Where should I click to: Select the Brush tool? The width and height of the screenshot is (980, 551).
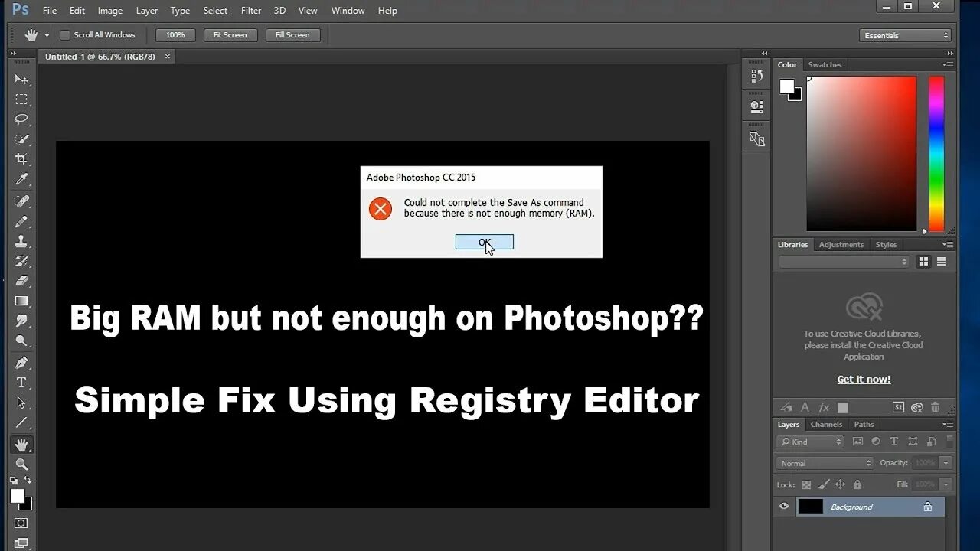click(21, 221)
